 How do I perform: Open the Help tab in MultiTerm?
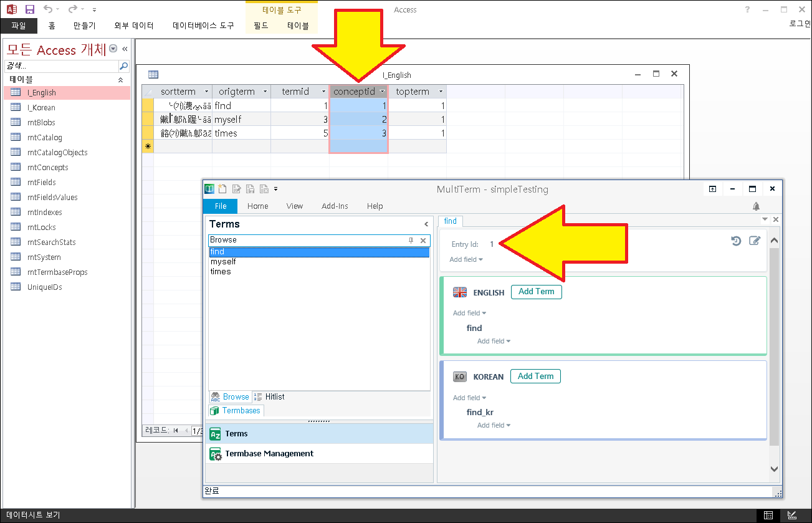click(x=375, y=206)
